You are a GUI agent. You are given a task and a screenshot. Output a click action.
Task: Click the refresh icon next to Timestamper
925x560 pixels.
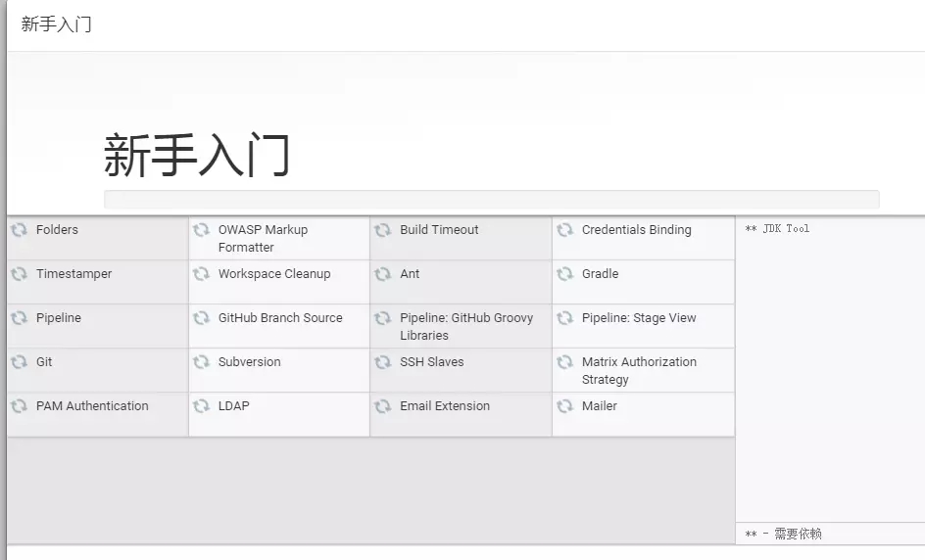(19, 274)
